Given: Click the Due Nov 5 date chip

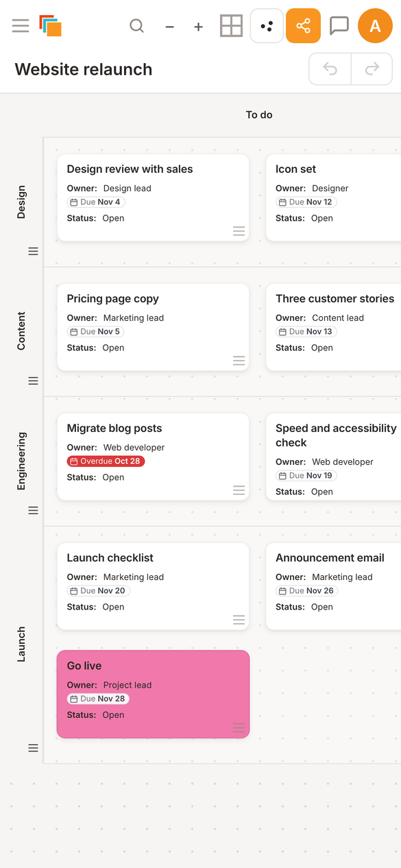Looking at the screenshot, I should (x=96, y=332).
